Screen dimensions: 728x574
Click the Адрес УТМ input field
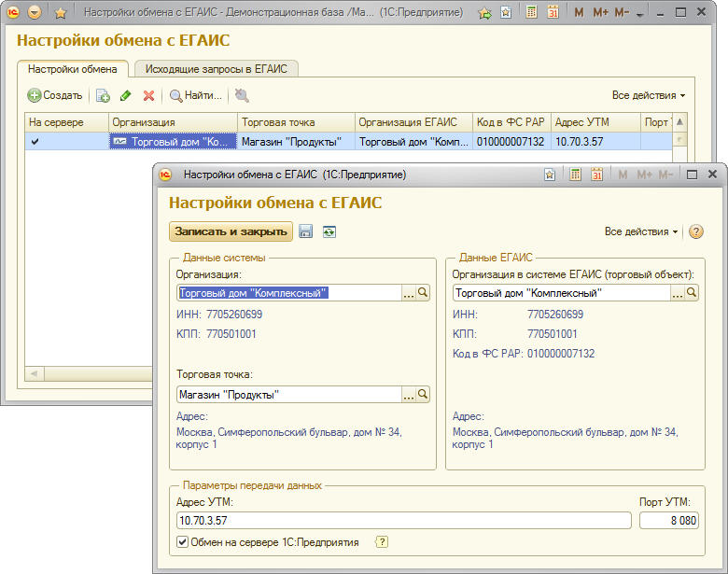pyautogui.click(x=404, y=520)
